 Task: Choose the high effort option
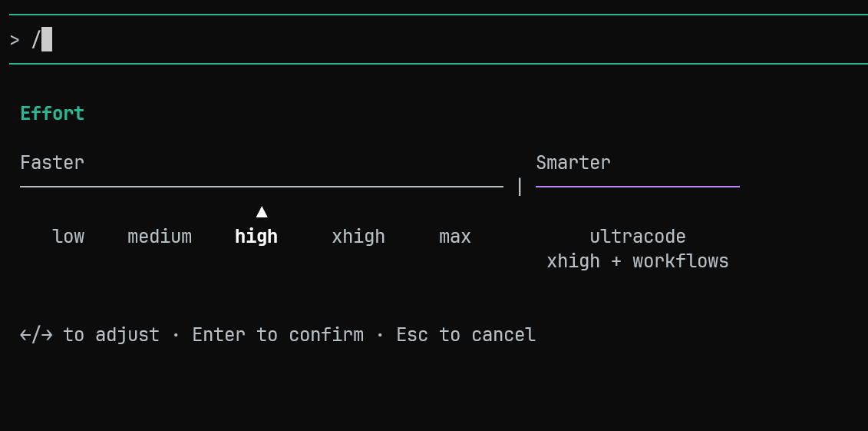256,237
